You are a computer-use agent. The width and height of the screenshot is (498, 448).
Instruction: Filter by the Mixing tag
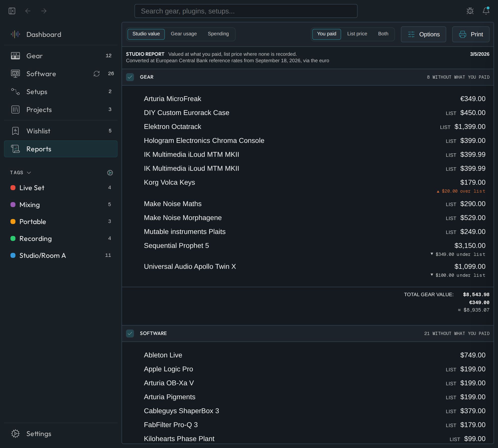click(x=61, y=205)
